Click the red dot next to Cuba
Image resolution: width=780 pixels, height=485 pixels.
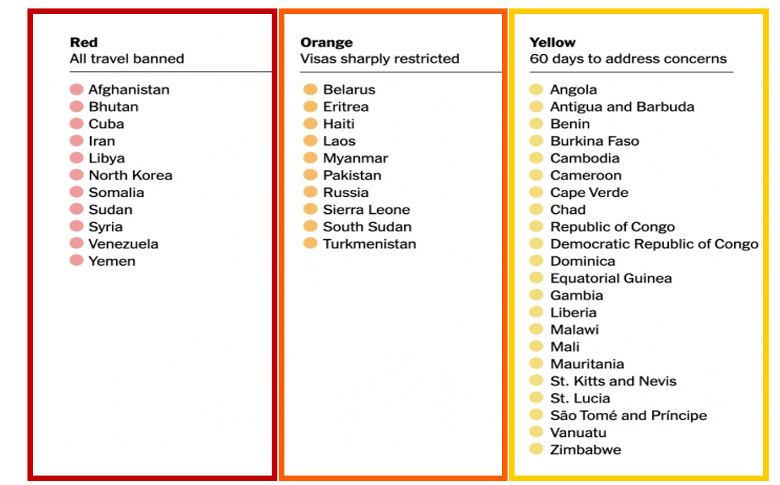pos(76,124)
